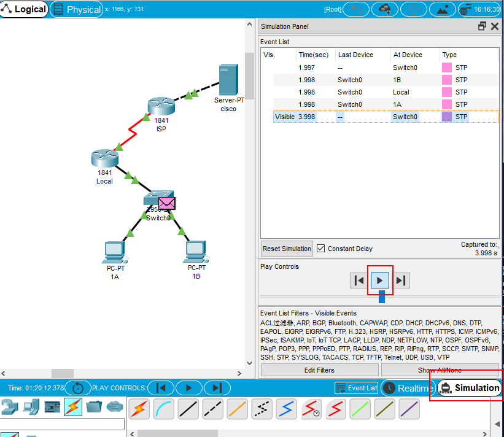Choose the copper straight-through cable
This screenshot has width=504, height=437.
(x=188, y=409)
